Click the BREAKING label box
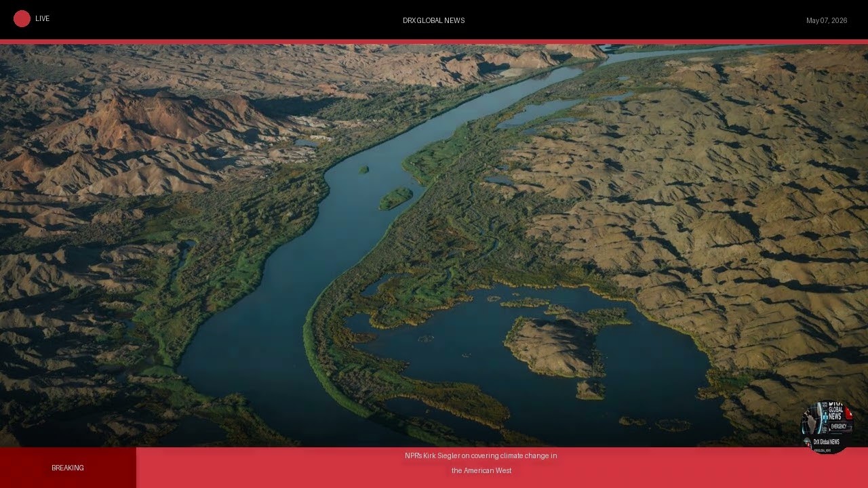The image size is (868, 488). pyautogui.click(x=68, y=468)
